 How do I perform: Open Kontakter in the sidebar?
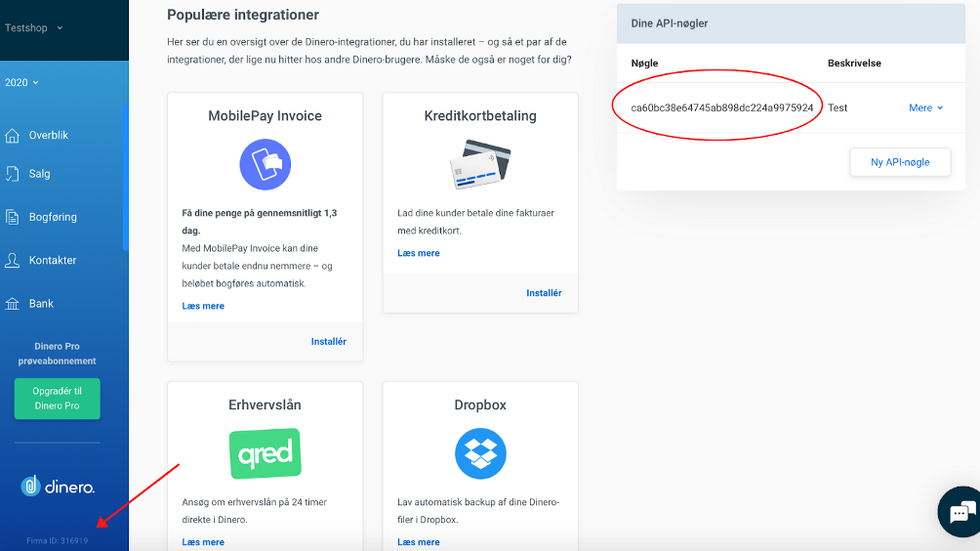pos(53,260)
